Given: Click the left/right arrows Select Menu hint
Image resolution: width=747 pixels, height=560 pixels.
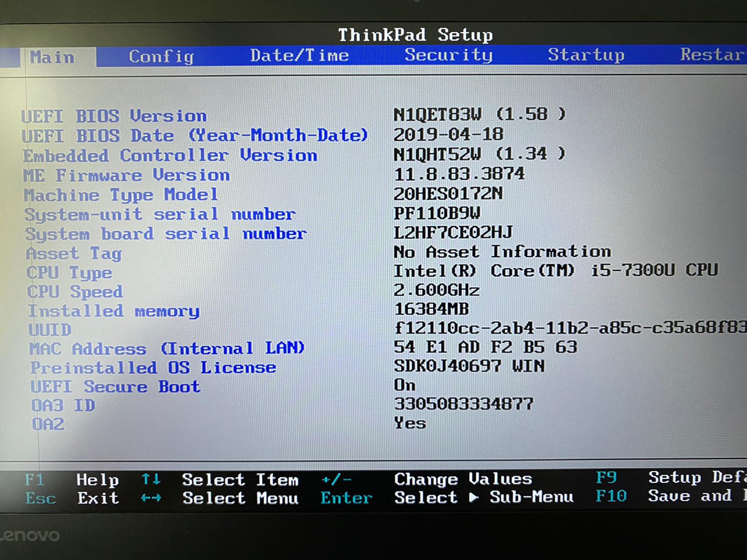Looking at the screenshot, I should 220,498.
